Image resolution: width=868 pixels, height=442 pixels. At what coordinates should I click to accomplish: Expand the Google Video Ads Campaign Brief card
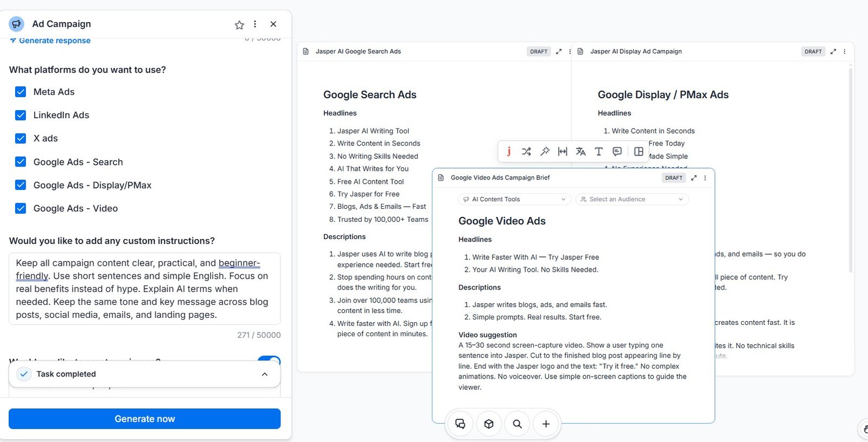[694, 178]
